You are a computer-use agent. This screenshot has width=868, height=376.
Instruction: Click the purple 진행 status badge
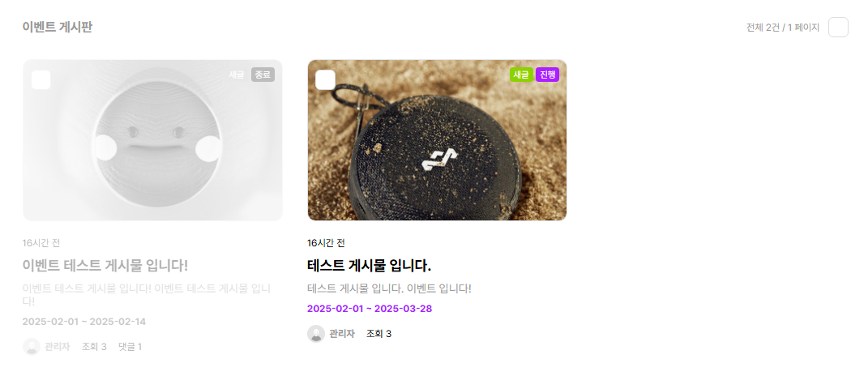[x=548, y=75]
